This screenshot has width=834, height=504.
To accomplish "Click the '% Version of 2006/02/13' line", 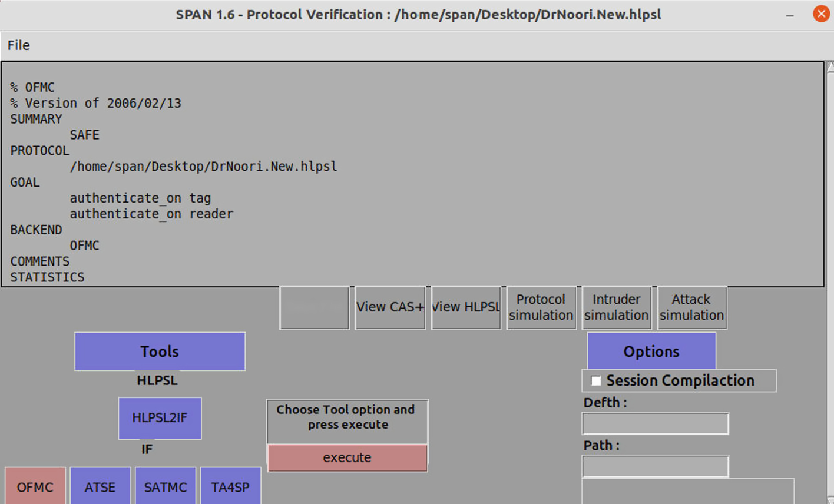I will coord(95,103).
